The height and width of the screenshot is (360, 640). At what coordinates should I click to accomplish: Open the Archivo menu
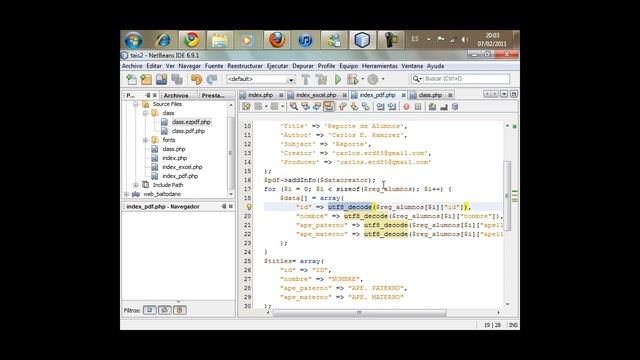[132, 66]
